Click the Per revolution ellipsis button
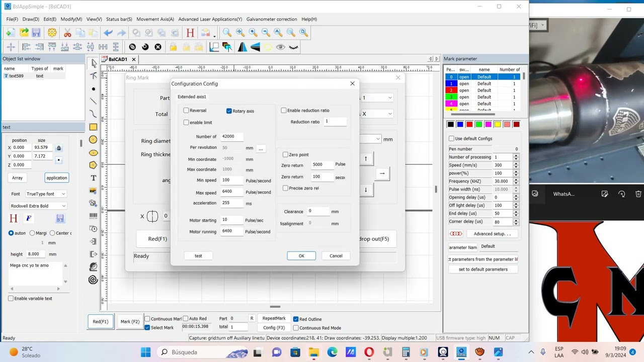 click(x=261, y=149)
